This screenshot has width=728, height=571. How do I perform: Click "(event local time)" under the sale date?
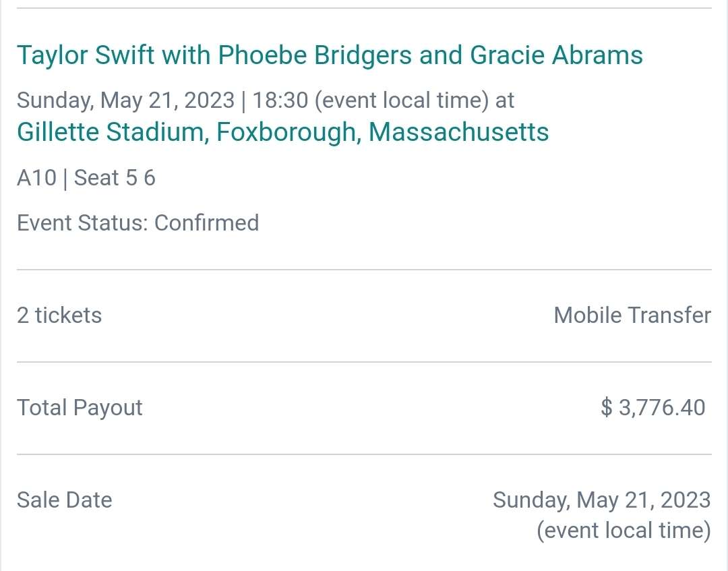(624, 531)
